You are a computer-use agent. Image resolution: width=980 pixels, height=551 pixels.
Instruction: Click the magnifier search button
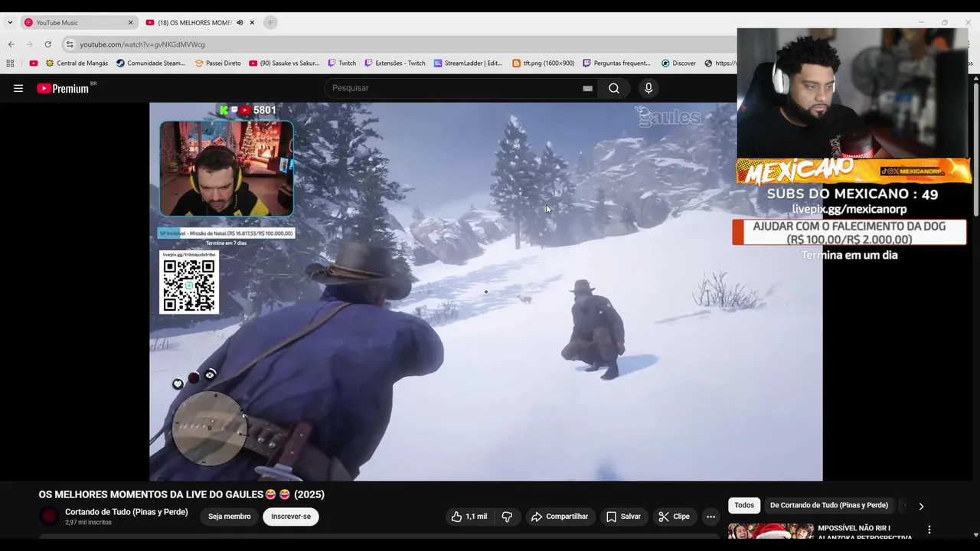point(614,88)
